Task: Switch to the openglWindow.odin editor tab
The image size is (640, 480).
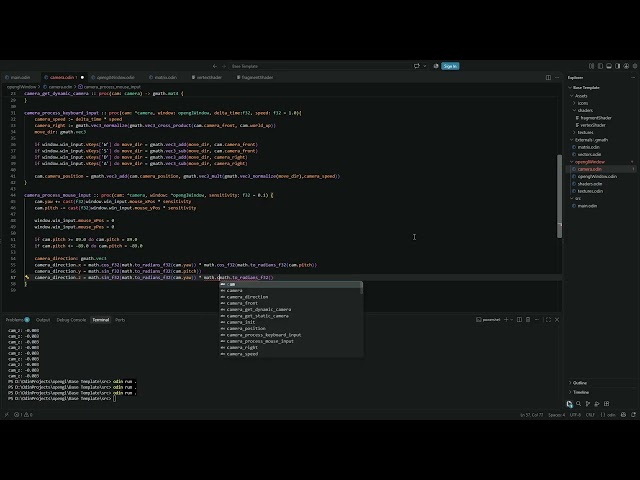Action: tap(116, 77)
